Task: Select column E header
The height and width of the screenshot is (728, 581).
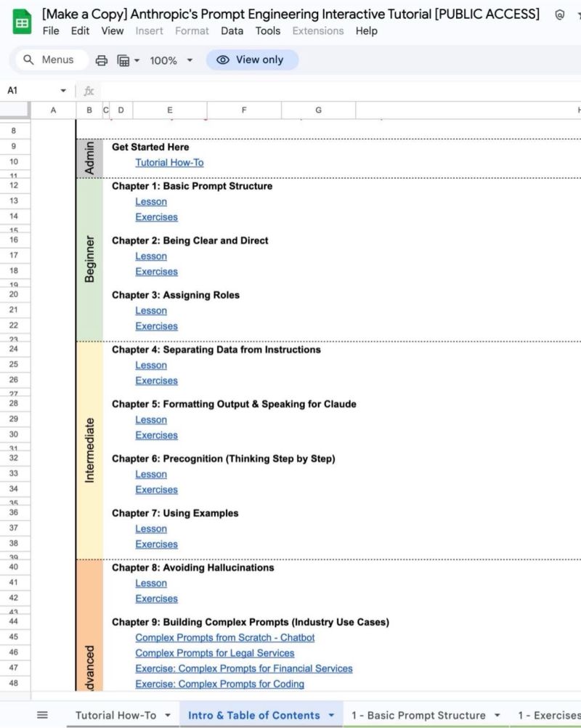Action: [x=170, y=110]
